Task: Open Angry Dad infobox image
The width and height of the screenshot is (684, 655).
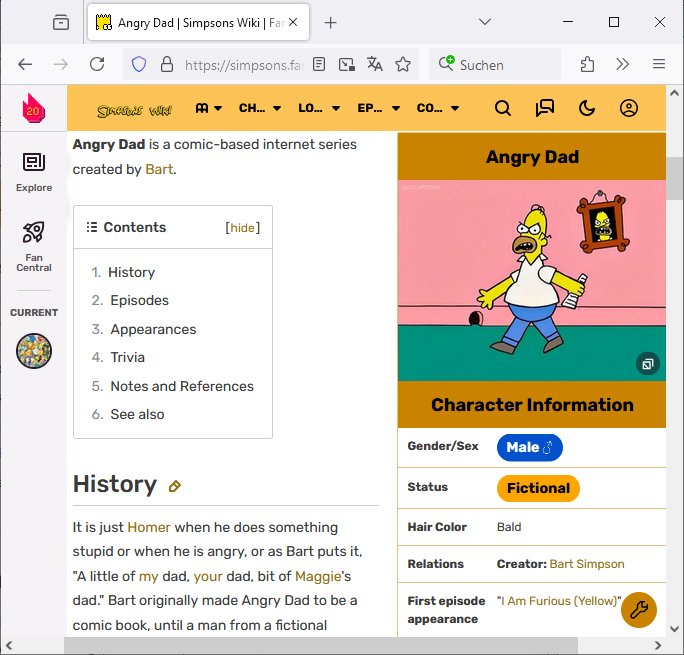Action: pos(531,280)
